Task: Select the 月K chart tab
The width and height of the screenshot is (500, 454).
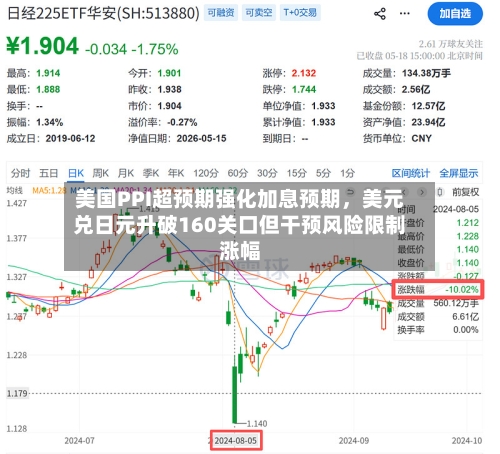Action: pyautogui.click(x=126, y=173)
